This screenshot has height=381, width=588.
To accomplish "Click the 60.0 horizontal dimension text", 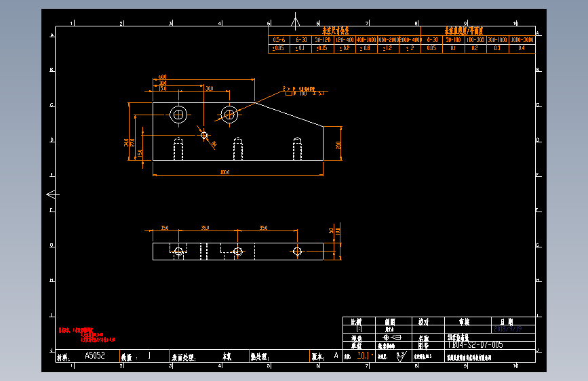I will 162,77.
